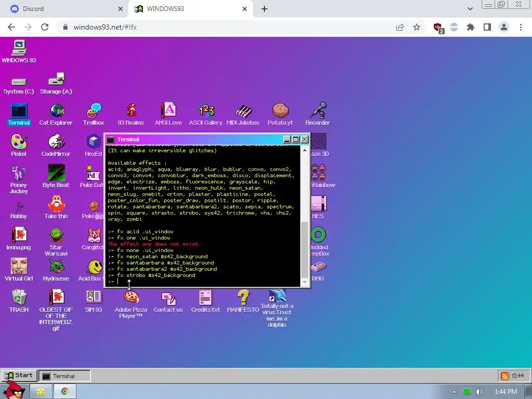
Task: Go back in browser history
Action: click(11, 27)
